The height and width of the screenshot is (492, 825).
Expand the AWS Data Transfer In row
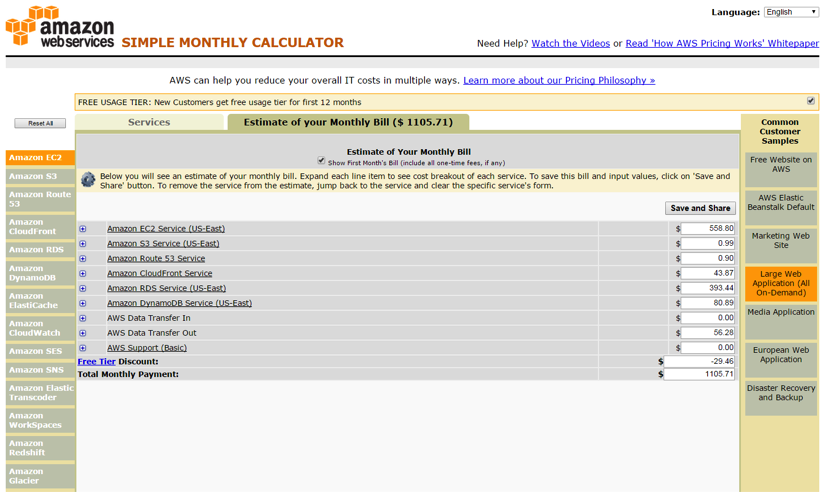tap(83, 318)
